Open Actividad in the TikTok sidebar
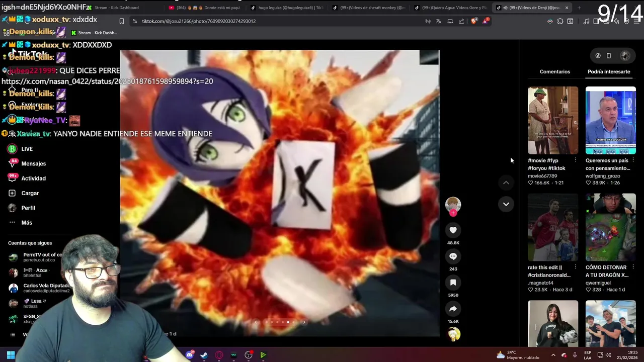The image size is (644, 362). [27, 178]
